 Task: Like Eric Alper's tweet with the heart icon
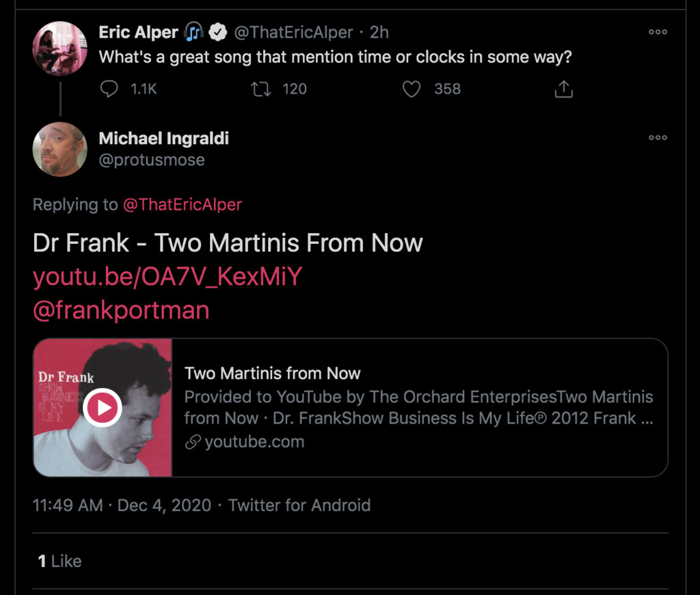pos(411,89)
